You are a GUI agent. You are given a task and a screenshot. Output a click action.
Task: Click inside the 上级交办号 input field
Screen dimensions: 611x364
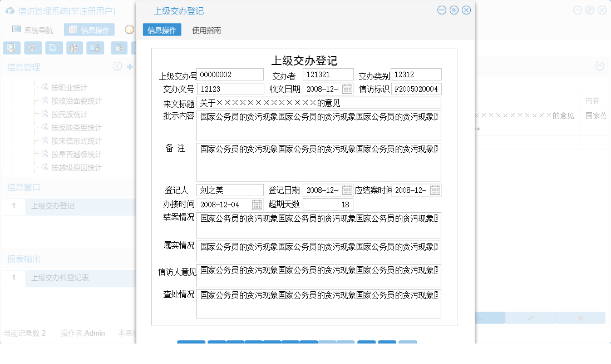coord(231,74)
